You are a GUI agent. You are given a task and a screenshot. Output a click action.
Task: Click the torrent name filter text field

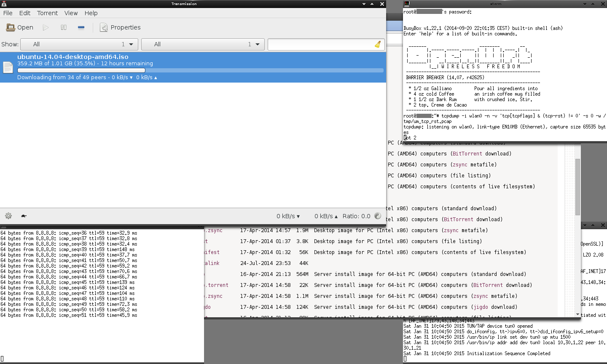[321, 44]
